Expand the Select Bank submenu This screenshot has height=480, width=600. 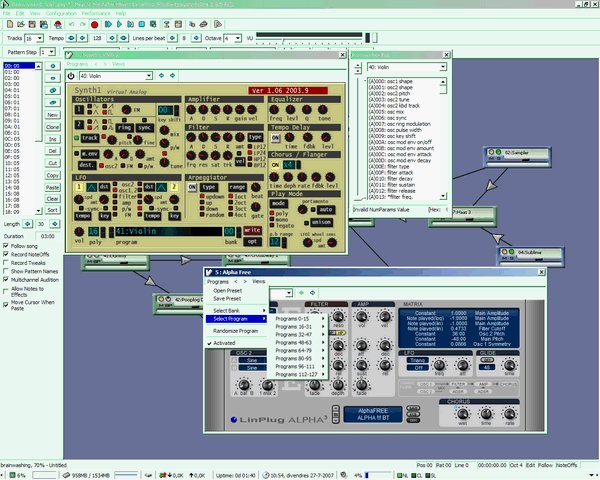pyautogui.click(x=236, y=310)
